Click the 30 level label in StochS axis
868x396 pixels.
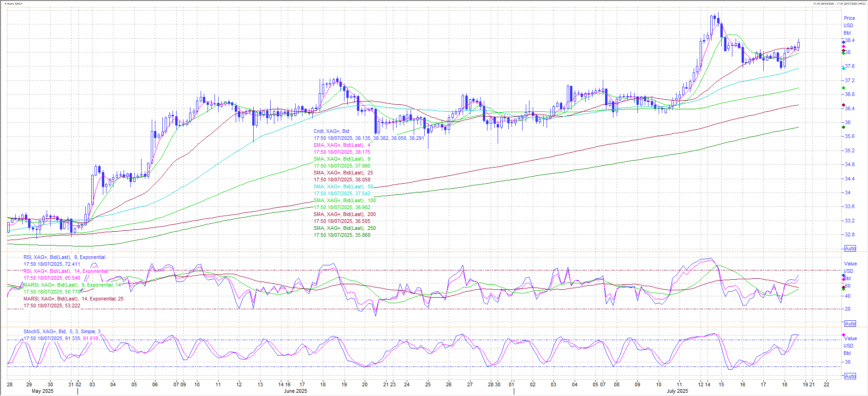click(848, 362)
